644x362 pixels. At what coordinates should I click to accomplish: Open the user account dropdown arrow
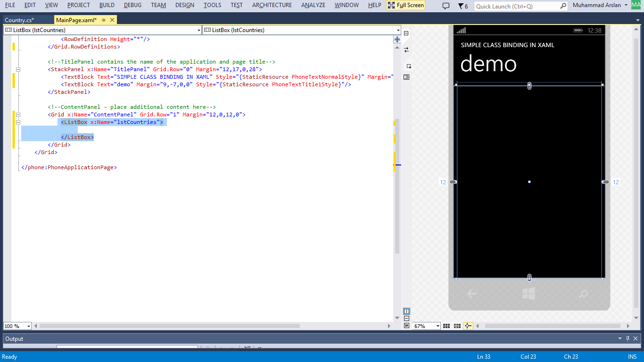pos(626,5)
